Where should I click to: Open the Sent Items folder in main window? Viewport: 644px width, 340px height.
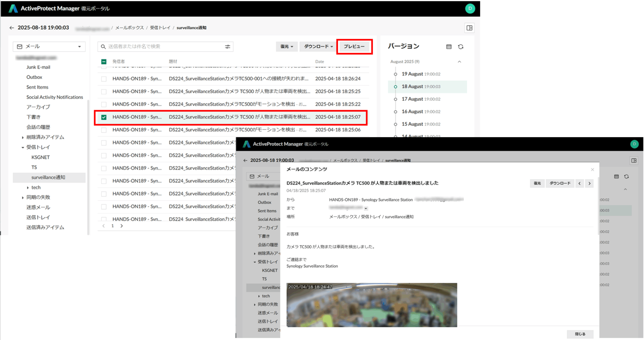37,87
